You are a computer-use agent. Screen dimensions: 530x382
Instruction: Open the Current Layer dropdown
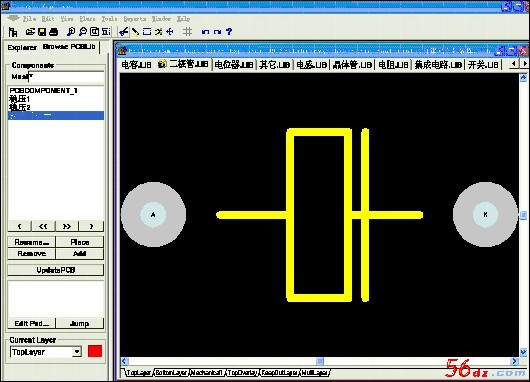tap(77, 352)
